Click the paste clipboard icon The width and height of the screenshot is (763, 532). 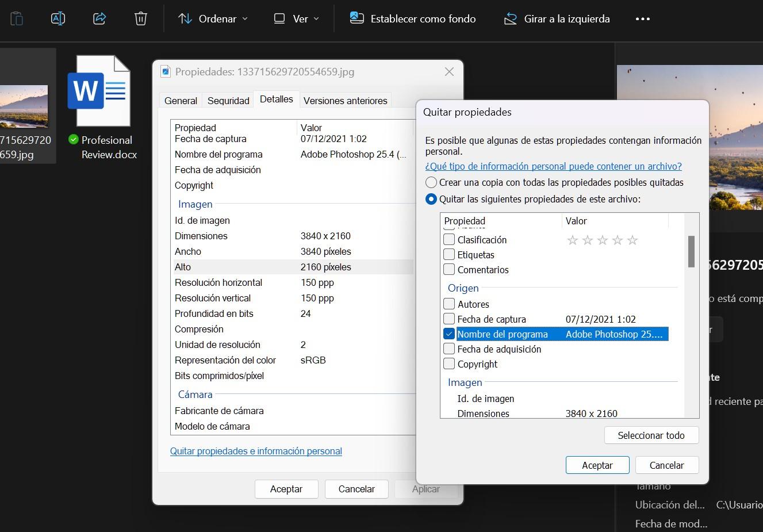[x=17, y=18]
